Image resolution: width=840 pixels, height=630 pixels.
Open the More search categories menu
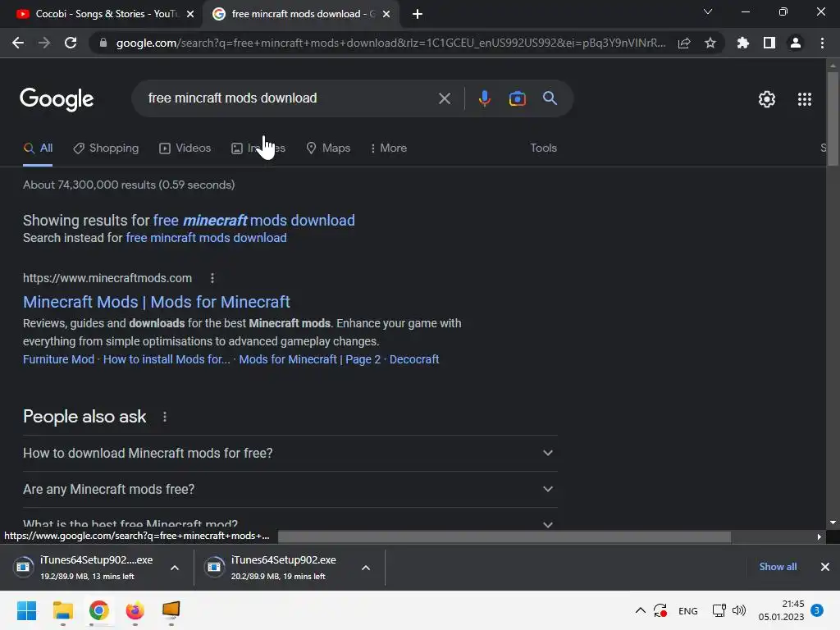click(x=389, y=148)
